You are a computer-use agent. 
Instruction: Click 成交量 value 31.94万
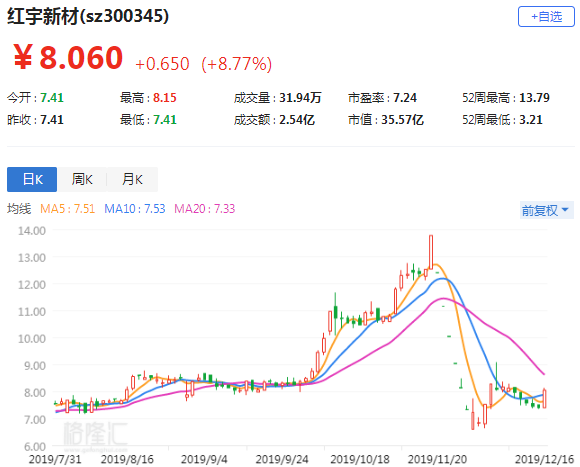[300, 98]
